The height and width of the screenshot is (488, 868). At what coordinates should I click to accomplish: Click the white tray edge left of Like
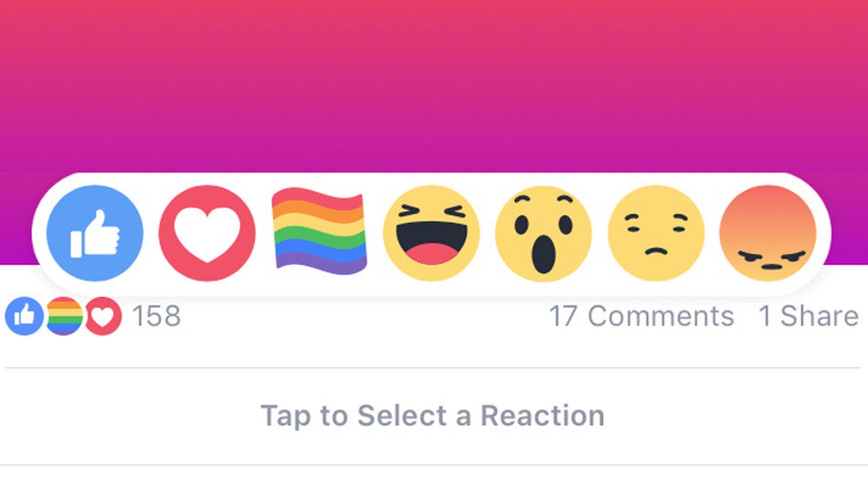(38, 233)
